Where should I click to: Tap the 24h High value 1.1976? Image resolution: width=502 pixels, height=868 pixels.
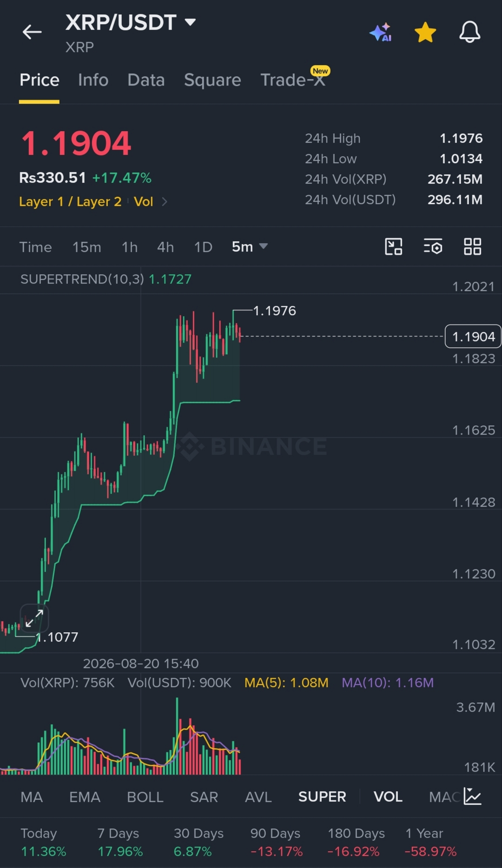pyautogui.click(x=461, y=138)
